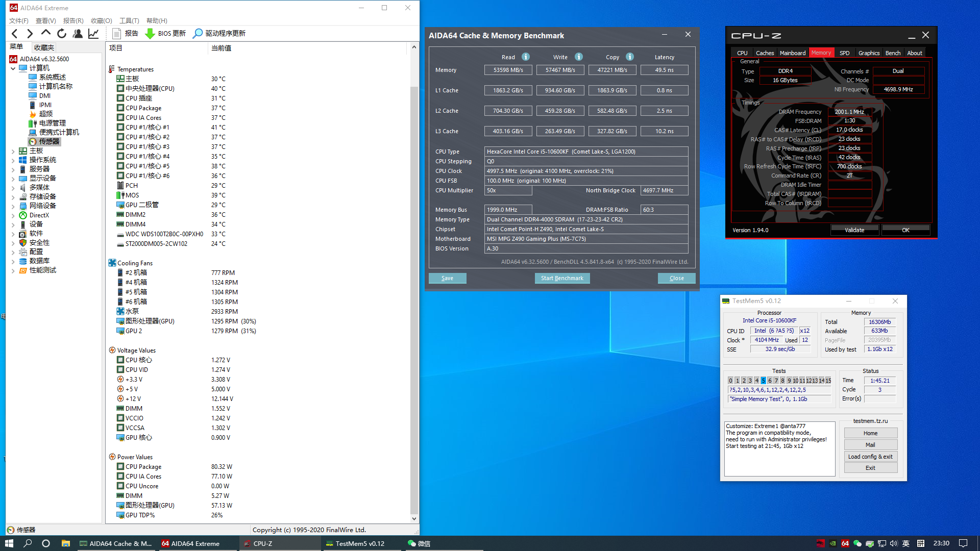Open WeChat from the taskbar
The image size is (980, 551).
point(419,544)
